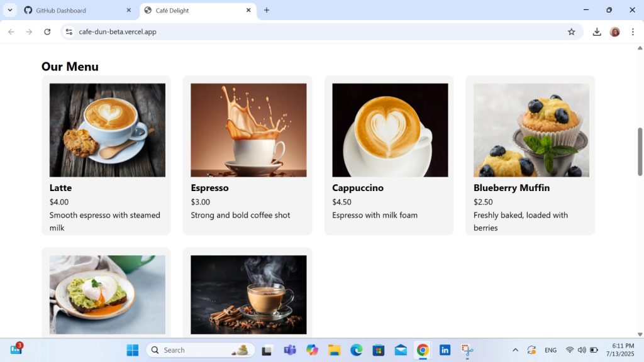Select the Espresso menu item title
The height and width of the screenshot is (362, 644).
(x=209, y=188)
